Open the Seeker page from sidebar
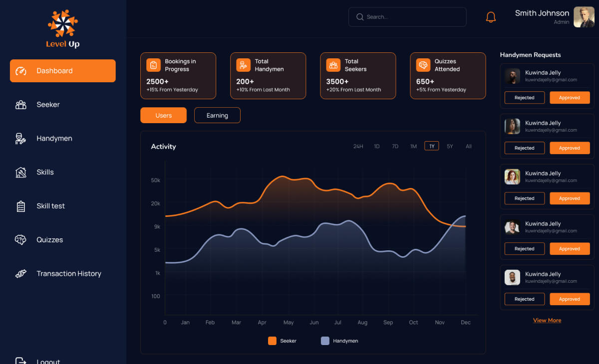The image size is (599, 364). click(x=48, y=105)
